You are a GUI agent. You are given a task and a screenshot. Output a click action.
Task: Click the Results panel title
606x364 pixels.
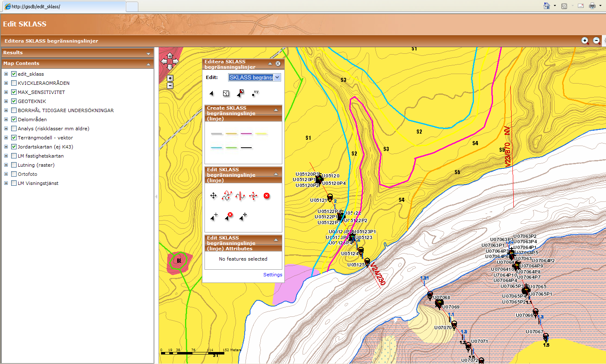click(13, 53)
